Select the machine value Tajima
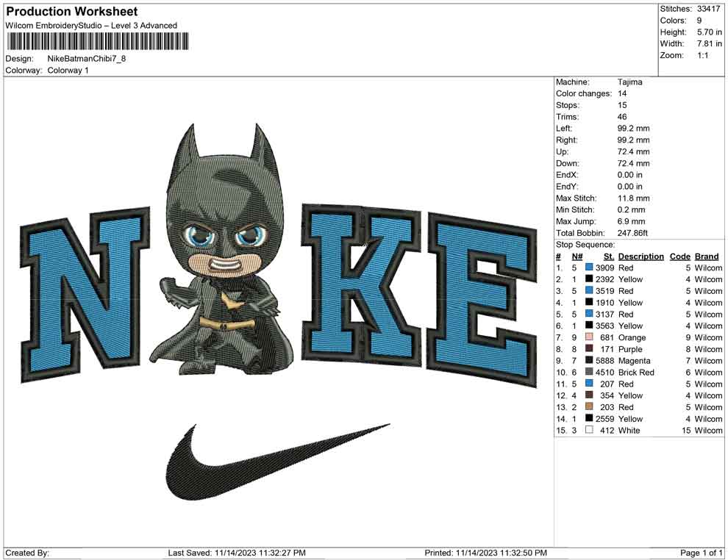728x560 pixels. pyautogui.click(x=630, y=82)
